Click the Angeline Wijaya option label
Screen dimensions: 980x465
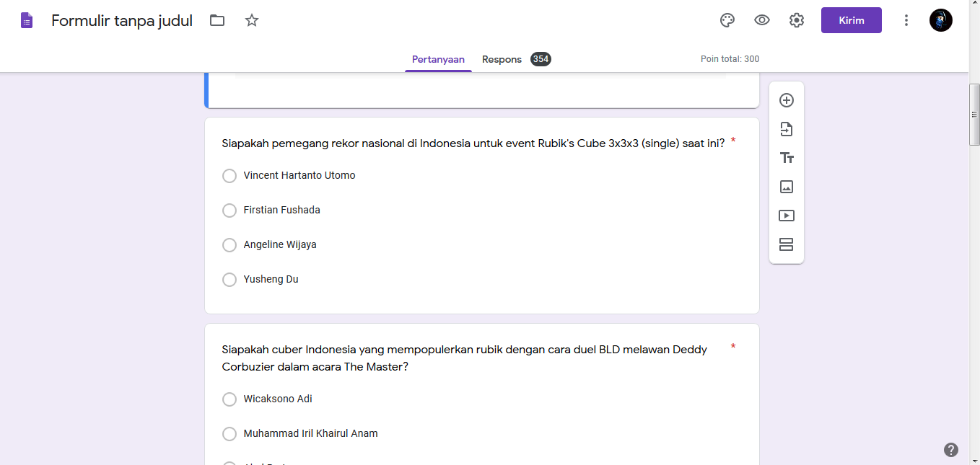[x=280, y=244]
